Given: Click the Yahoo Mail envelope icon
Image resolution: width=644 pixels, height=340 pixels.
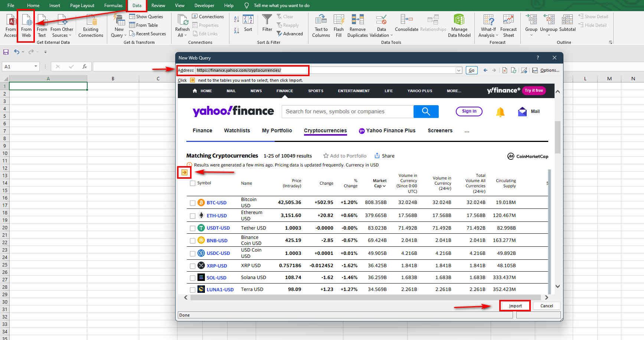Looking at the screenshot, I should click(522, 111).
